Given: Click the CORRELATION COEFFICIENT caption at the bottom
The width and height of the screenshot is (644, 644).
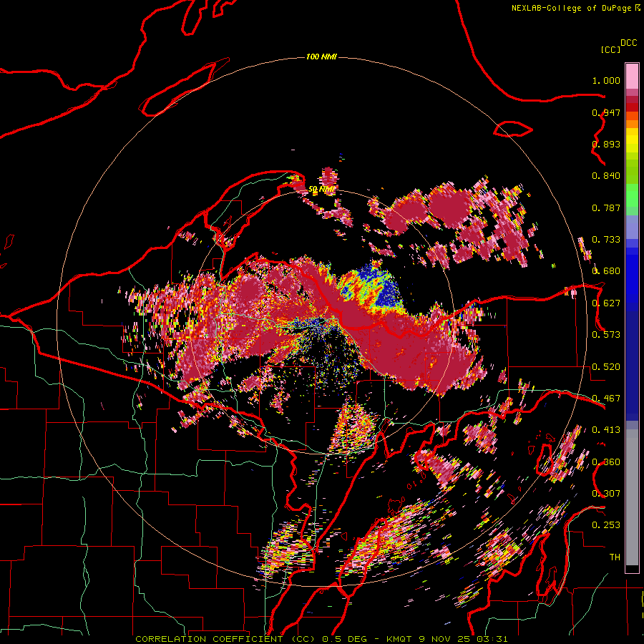Looking at the screenshot, I should click(x=321, y=639).
